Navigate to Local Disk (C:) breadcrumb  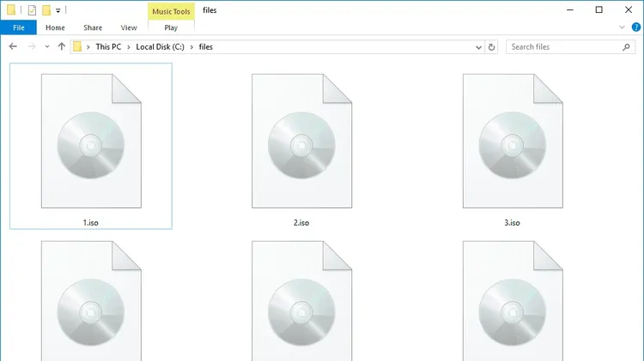coord(161,47)
